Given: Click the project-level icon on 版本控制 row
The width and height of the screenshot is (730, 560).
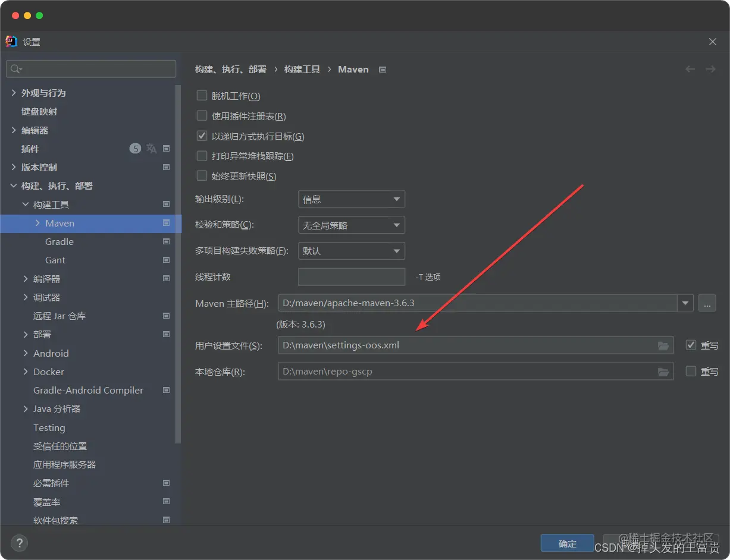Looking at the screenshot, I should pyautogui.click(x=167, y=168).
